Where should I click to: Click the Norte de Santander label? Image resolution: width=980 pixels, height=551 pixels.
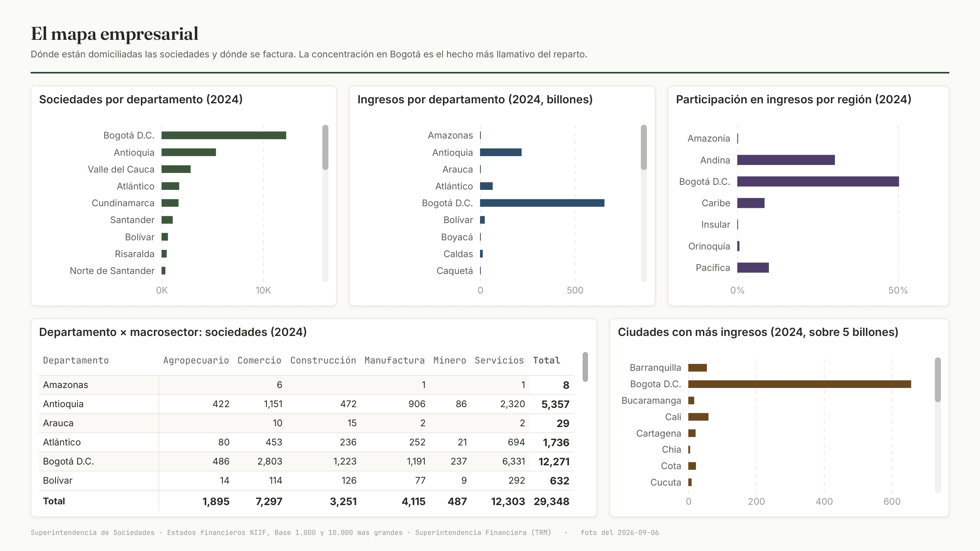click(112, 271)
